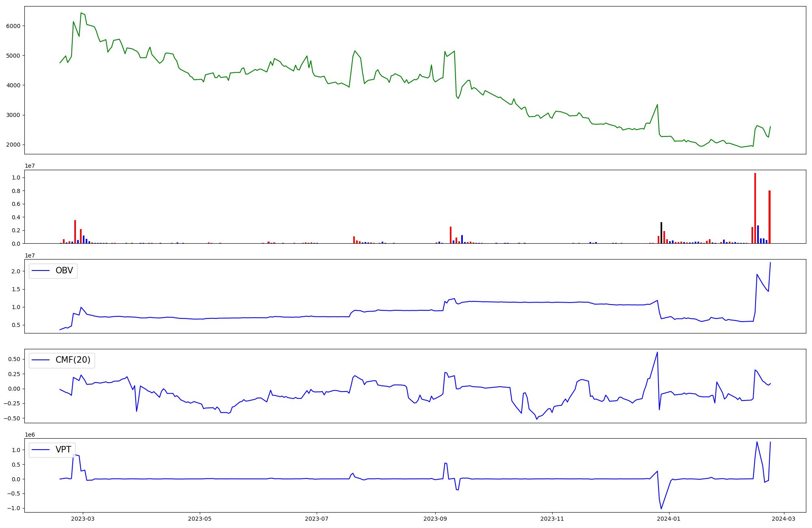
Task: Click the CMF(20) legend label
Action: 73,360
